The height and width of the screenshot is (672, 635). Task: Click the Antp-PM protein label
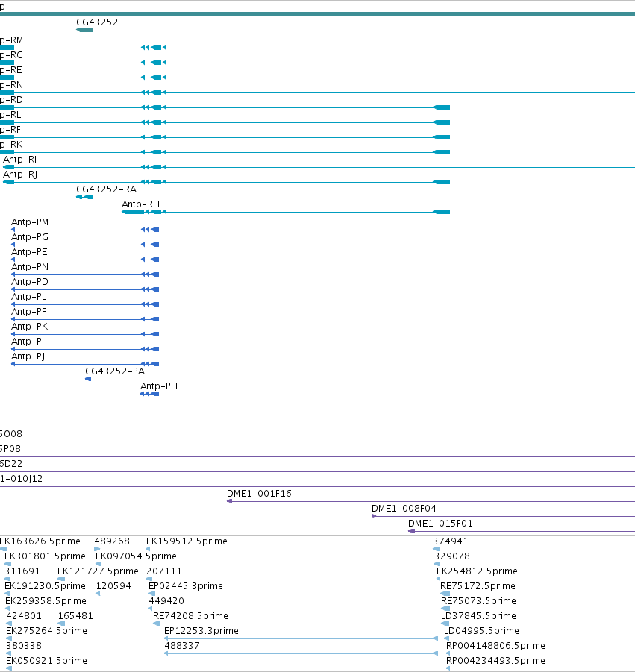(30, 222)
